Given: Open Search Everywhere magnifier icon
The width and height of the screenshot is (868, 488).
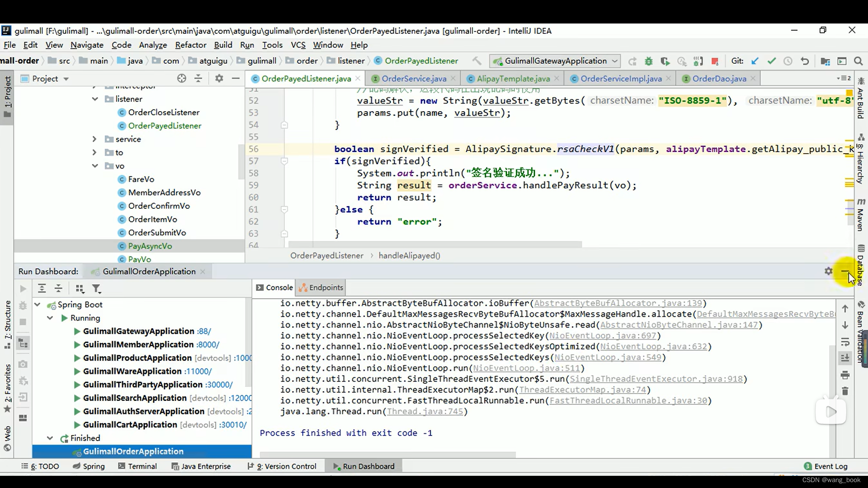Looking at the screenshot, I should click(858, 61).
